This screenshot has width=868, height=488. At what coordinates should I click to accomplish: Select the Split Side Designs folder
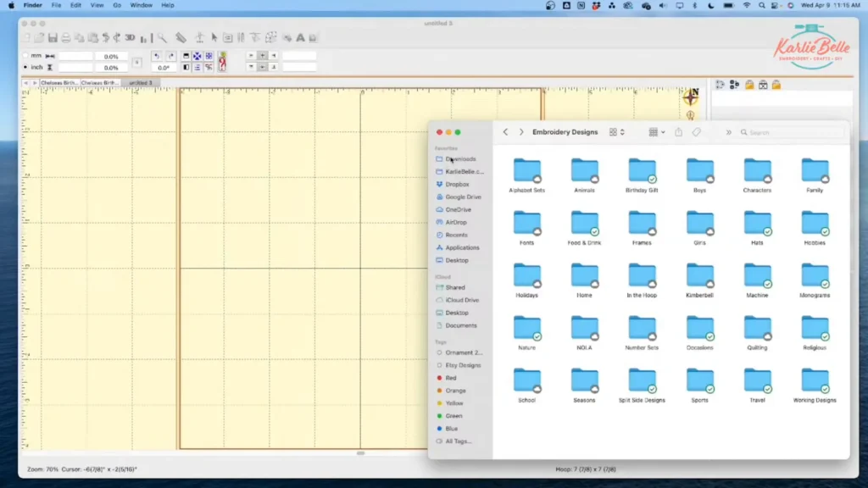(x=642, y=385)
